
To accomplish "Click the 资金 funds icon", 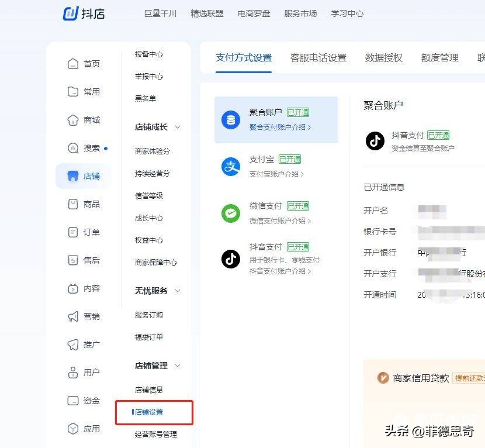I will [x=72, y=400].
